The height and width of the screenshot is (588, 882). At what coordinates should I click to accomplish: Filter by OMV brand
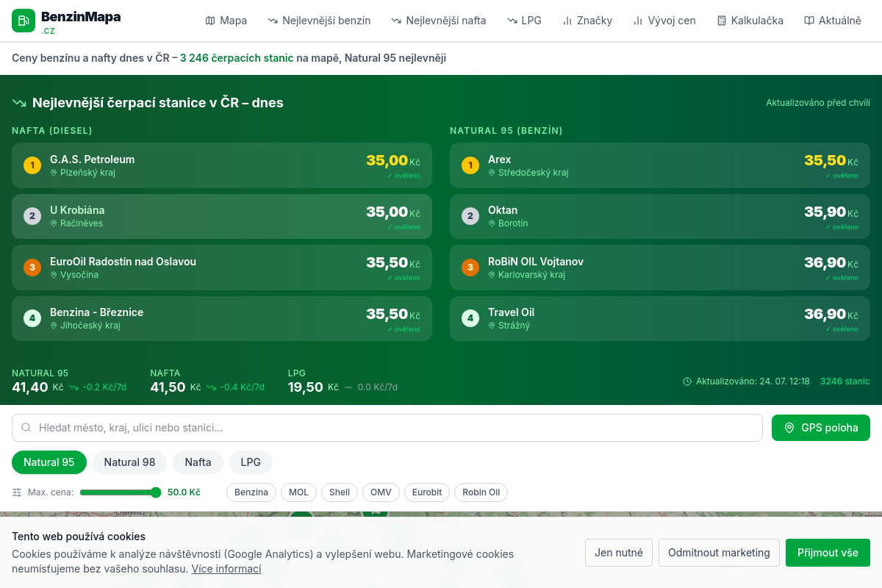pos(381,492)
